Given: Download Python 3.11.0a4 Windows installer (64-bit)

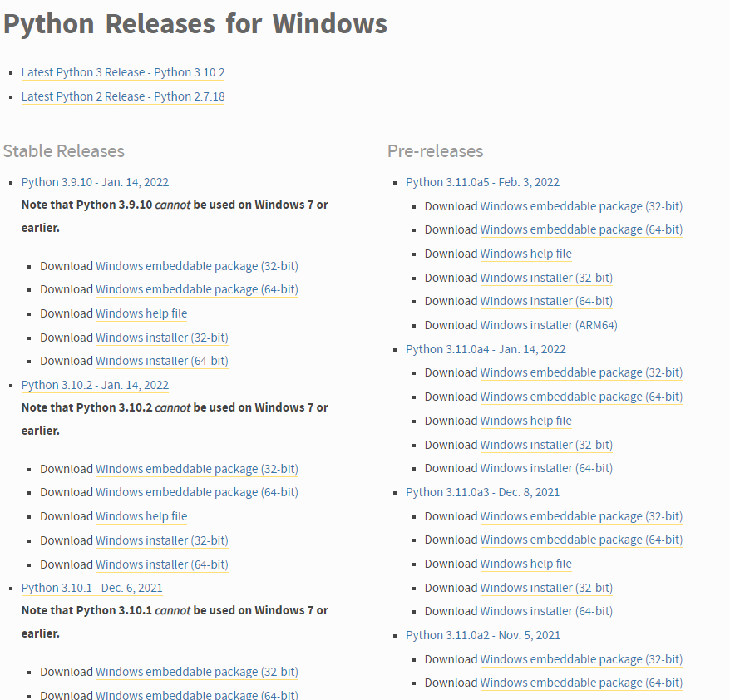Looking at the screenshot, I should 546,469.
